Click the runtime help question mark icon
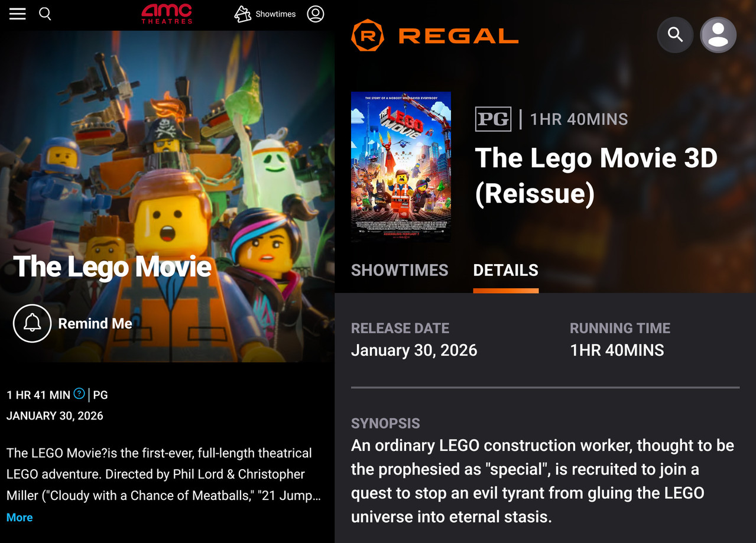 click(x=79, y=394)
